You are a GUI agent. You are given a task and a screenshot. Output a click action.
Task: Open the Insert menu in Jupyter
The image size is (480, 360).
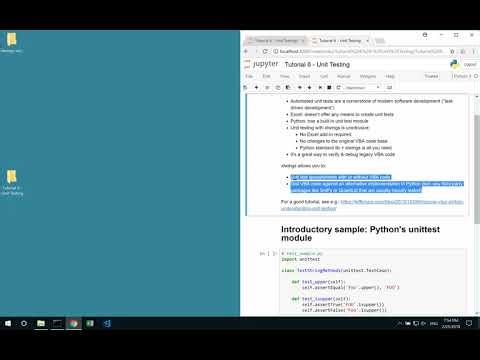(x=304, y=76)
